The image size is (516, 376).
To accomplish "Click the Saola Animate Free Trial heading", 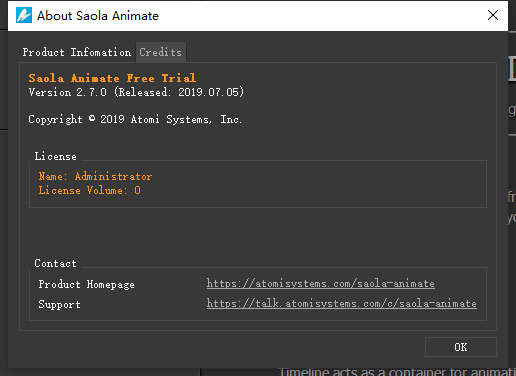I will point(112,78).
